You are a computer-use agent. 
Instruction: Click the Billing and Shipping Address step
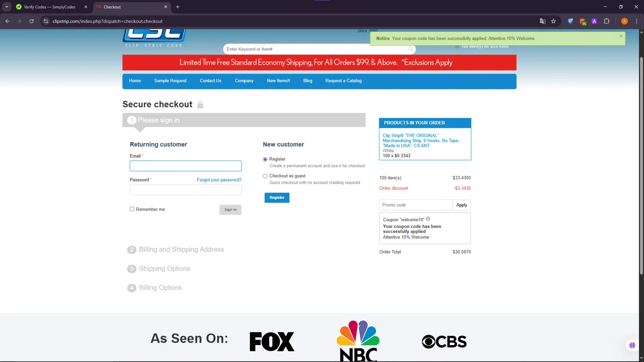pyautogui.click(x=182, y=249)
